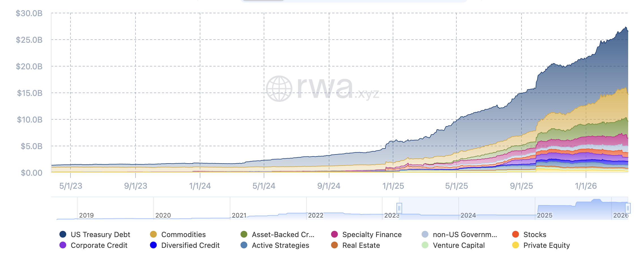This screenshot has width=644, height=258.
Task: Click the $15.0B y-axis label
Action: [x=30, y=93]
